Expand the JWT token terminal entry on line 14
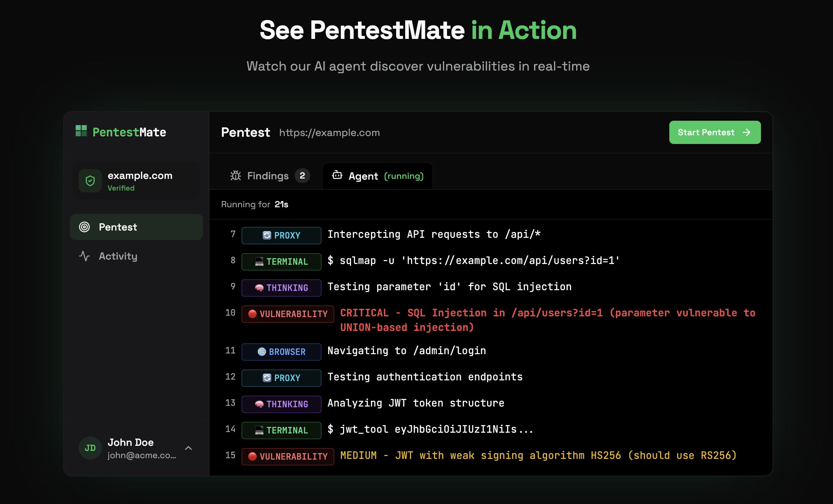 pos(281,430)
